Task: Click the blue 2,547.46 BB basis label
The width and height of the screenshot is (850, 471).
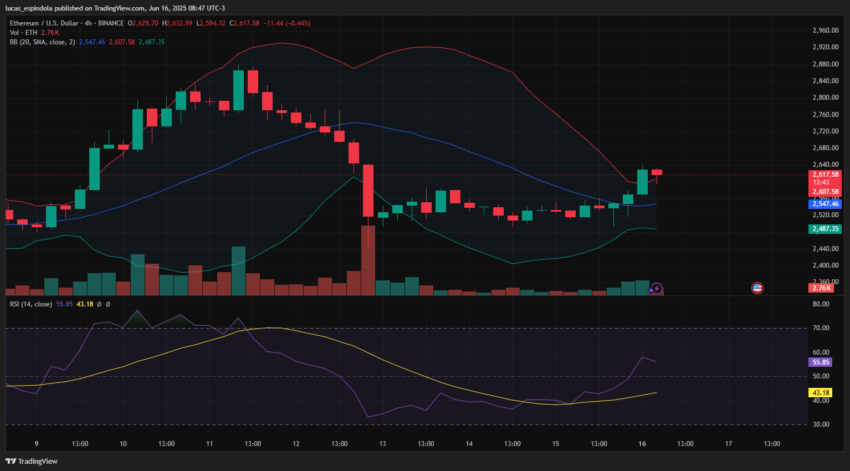Action: pyautogui.click(x=825, y=204)
